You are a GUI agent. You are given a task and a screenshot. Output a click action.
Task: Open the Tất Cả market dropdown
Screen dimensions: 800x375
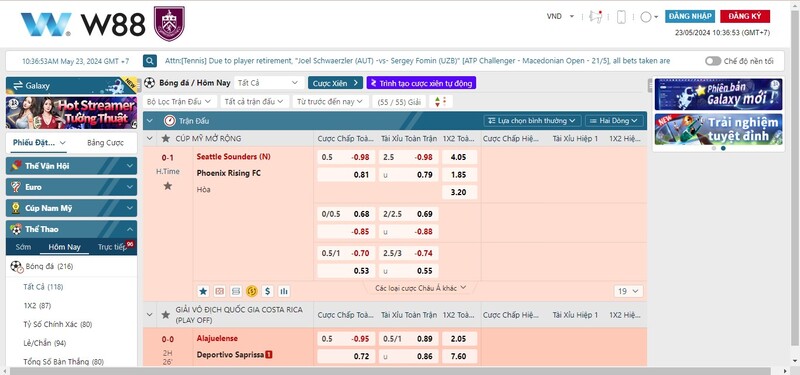pyautogui.click(x=268, y=83)
